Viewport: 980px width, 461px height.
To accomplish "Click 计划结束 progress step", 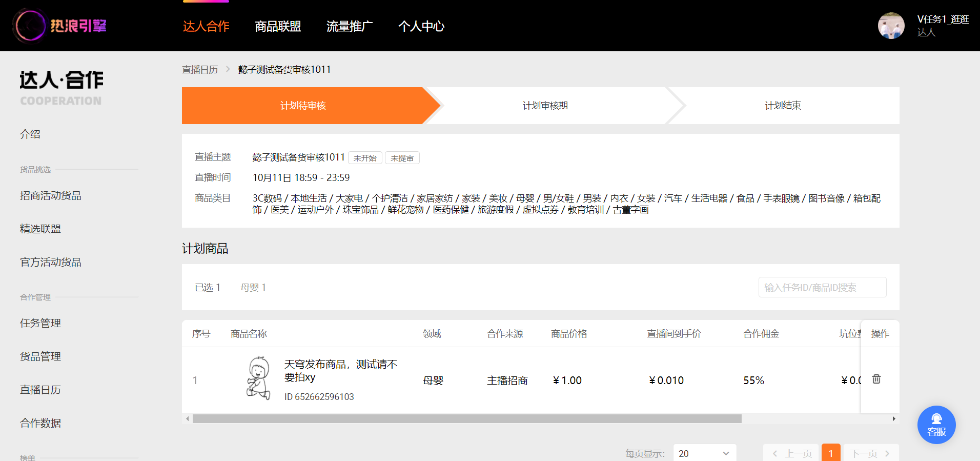I will click(783, 106).
